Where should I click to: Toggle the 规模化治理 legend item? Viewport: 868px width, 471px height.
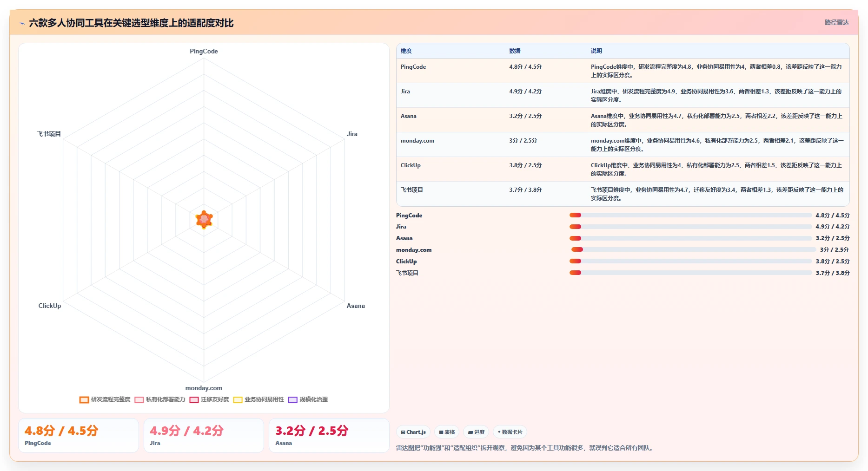(308, 399)
